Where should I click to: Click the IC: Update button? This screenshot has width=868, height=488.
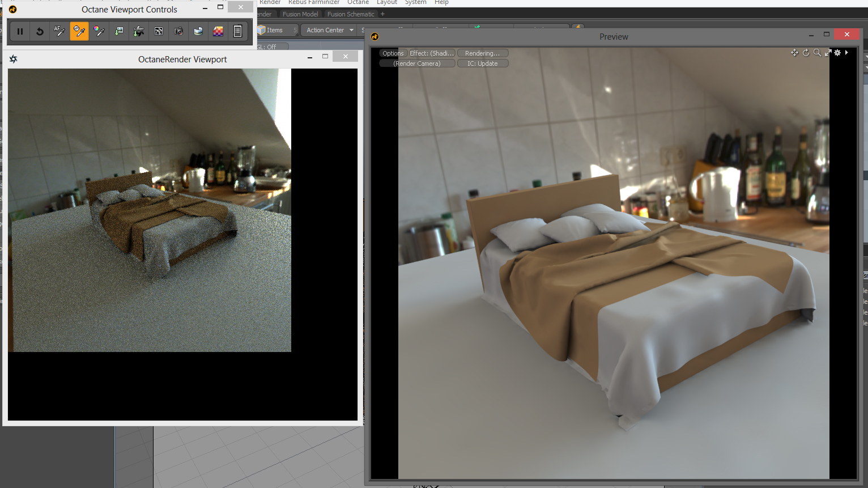coord(483,63)
